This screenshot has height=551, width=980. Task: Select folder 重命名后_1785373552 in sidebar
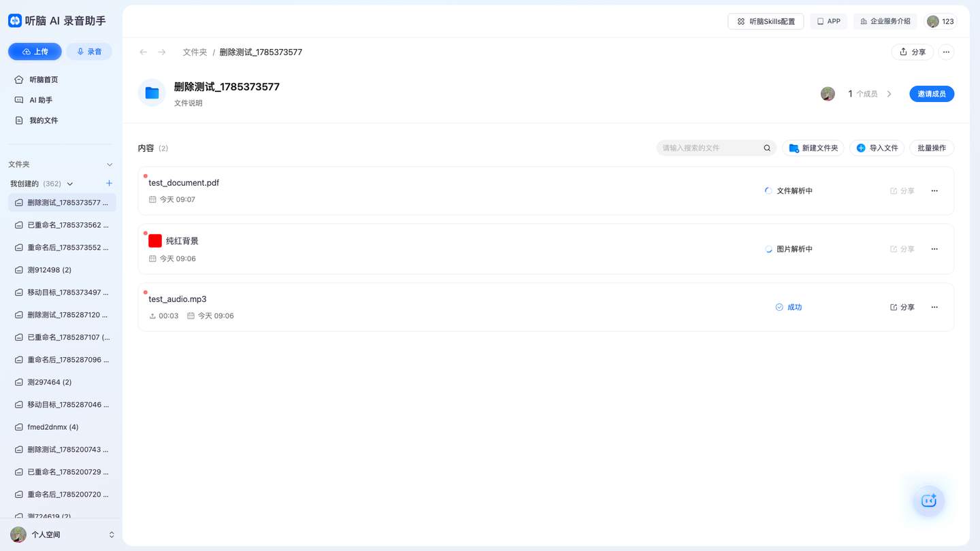point(62,248)
